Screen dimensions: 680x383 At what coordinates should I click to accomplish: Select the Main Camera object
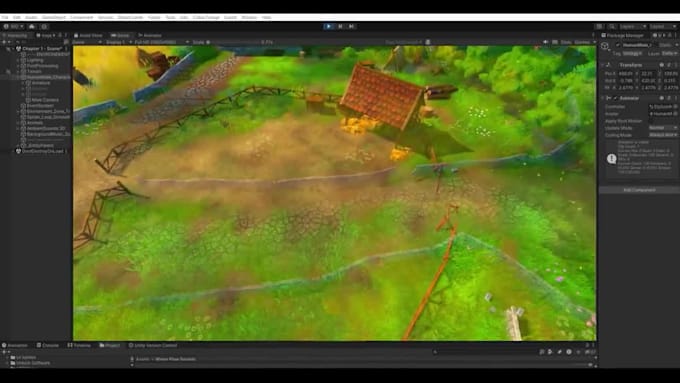pyautogui.click(x=45, y=100)
